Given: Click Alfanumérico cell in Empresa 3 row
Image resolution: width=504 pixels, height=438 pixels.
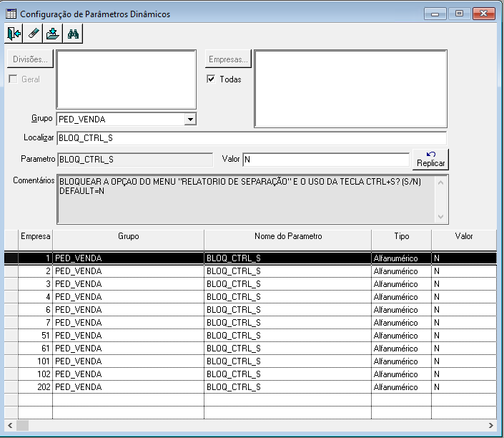Looking at the screenshot, I should coord(402,284).
